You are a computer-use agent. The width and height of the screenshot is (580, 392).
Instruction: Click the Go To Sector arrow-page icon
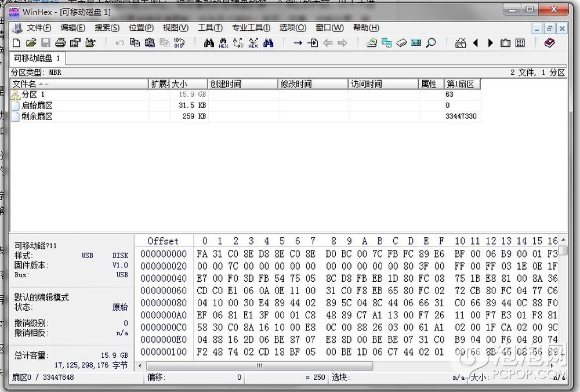(x=313, y=43)
